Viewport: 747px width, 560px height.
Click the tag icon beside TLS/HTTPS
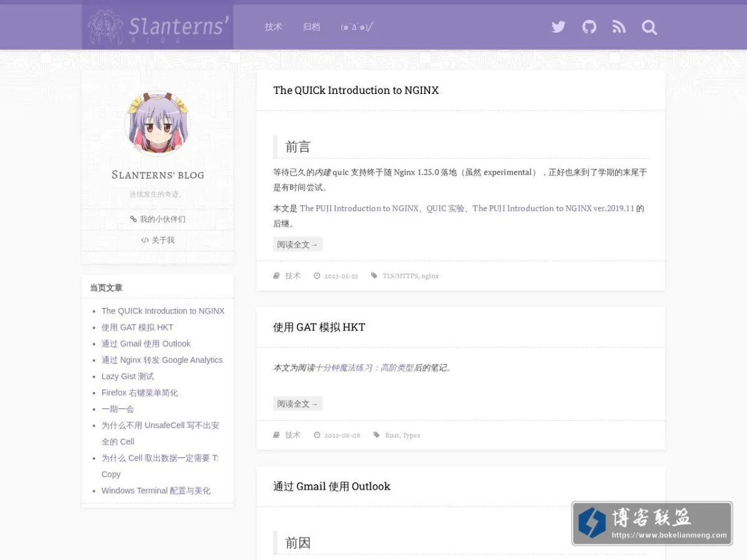(374, 276)
